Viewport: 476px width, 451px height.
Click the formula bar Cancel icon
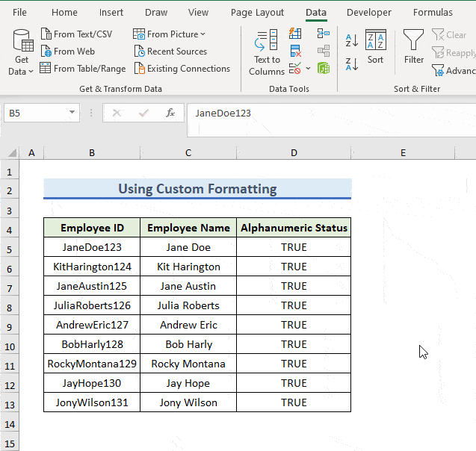coord(117,113)
